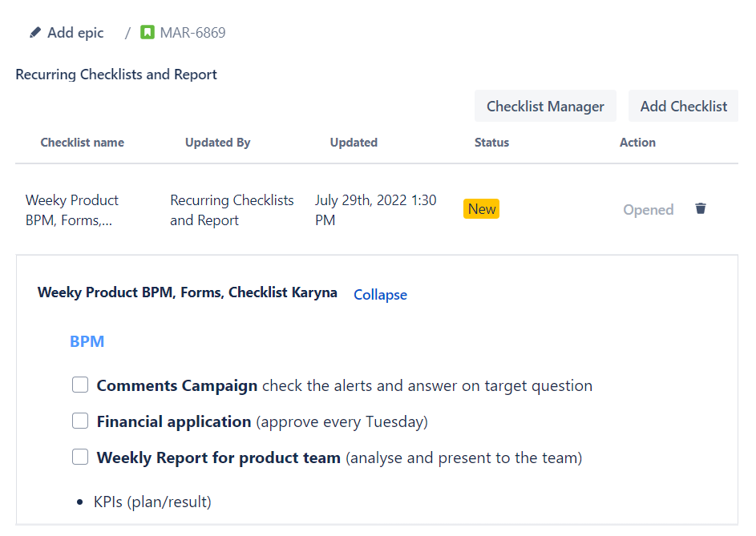Viewport: 756px width, 536px height.
Task: Click the Updated column header
Action: pyautogui.click(x=354, y=143)
